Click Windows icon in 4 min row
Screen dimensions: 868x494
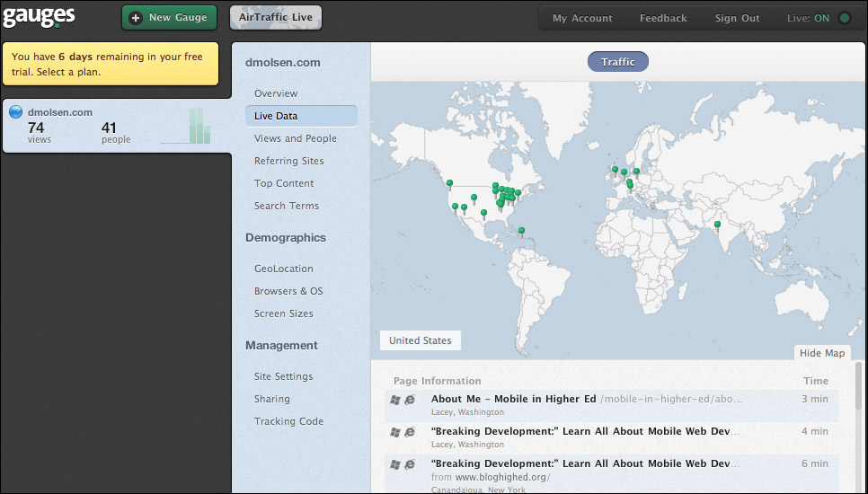pos(395,432)
